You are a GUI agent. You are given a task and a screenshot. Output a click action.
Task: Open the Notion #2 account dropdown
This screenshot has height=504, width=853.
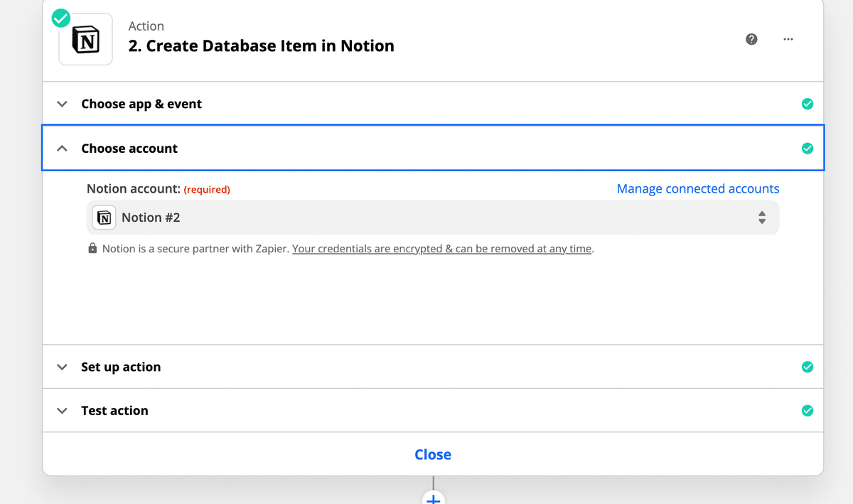point(433,218)
